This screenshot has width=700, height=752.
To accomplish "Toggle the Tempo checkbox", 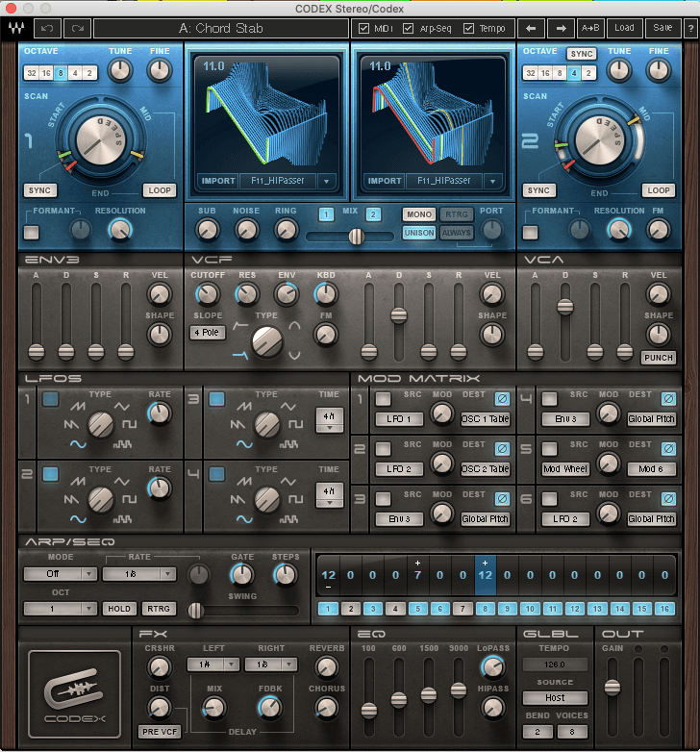I will pos(468,28).
